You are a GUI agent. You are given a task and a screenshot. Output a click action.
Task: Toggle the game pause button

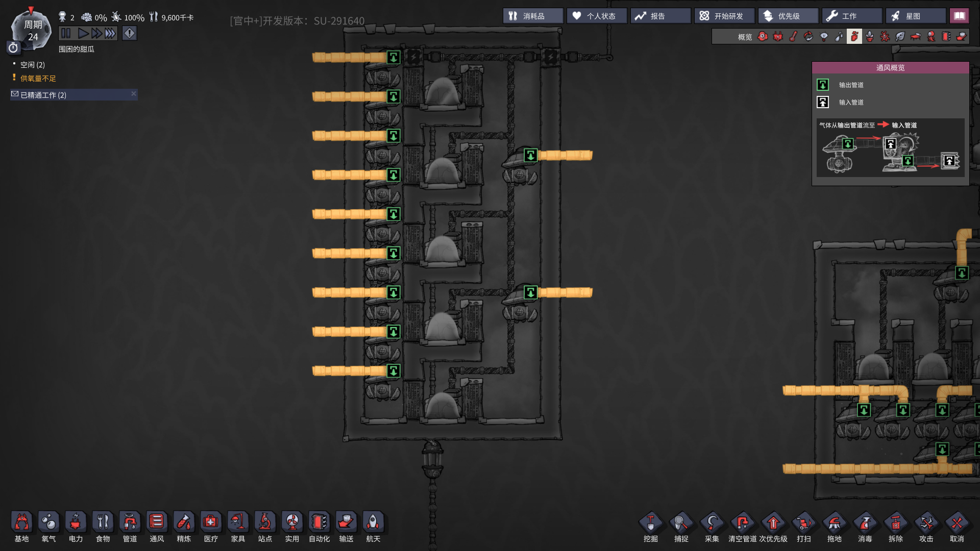point(66,34)
